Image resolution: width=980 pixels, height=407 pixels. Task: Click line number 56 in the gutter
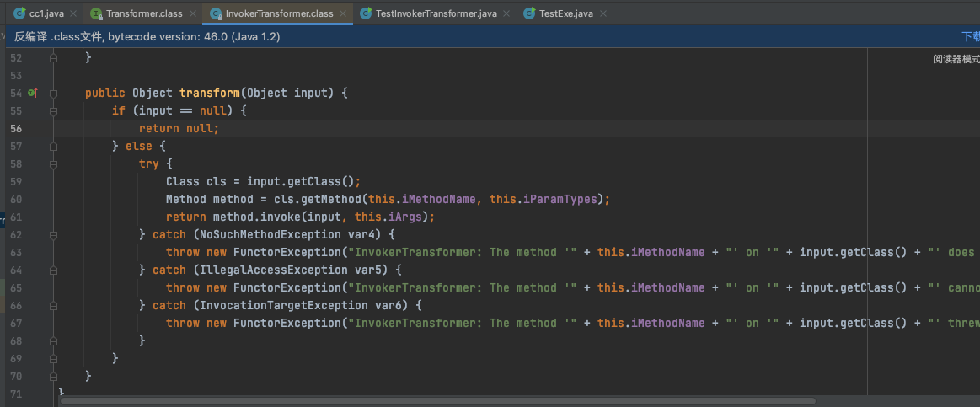point(16,129)
